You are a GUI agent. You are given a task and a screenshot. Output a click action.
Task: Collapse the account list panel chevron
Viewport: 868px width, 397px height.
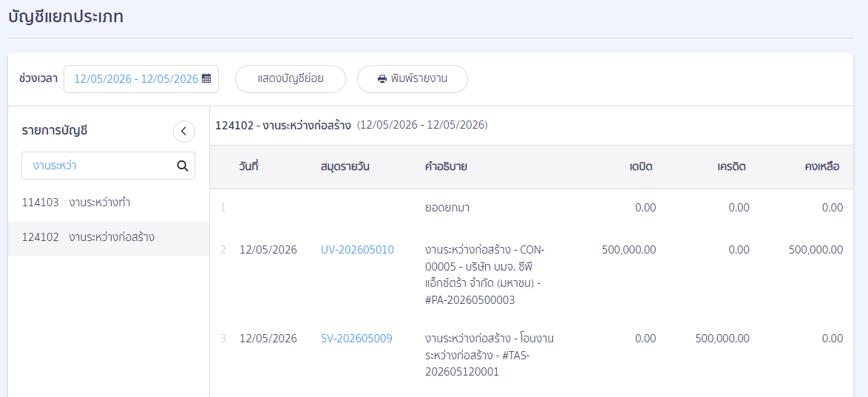(x=184, y=132)
